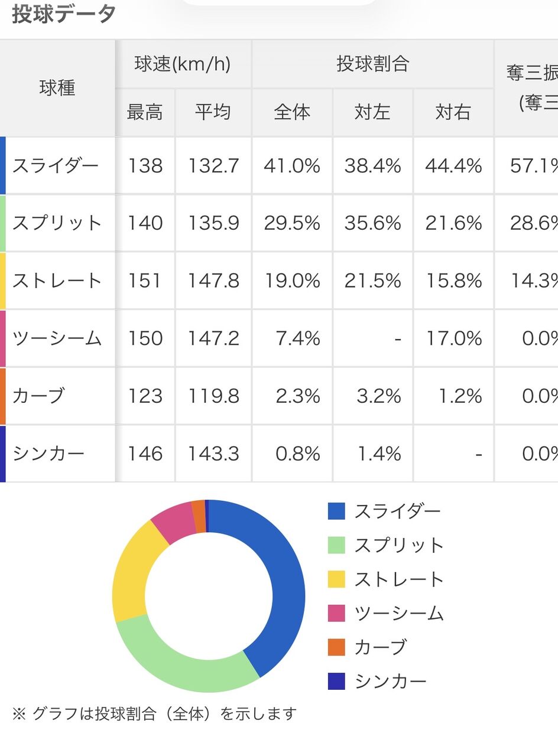This screenshot has height=756, width=558.
Task: Click the 投球データ section heading
Action: (x=63, y=14)
